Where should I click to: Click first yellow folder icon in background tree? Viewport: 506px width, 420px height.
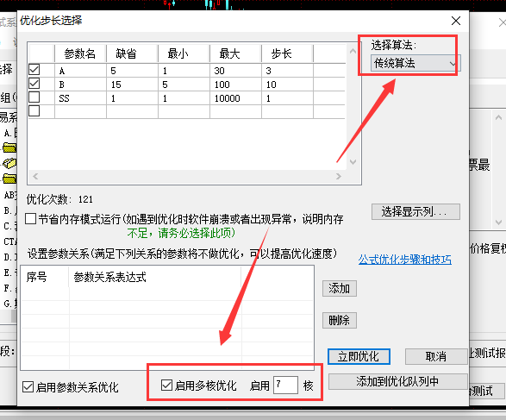[x=9, y=147]
